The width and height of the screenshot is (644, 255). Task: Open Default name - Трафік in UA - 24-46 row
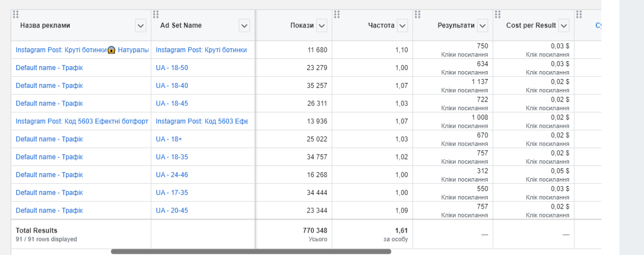49,175
